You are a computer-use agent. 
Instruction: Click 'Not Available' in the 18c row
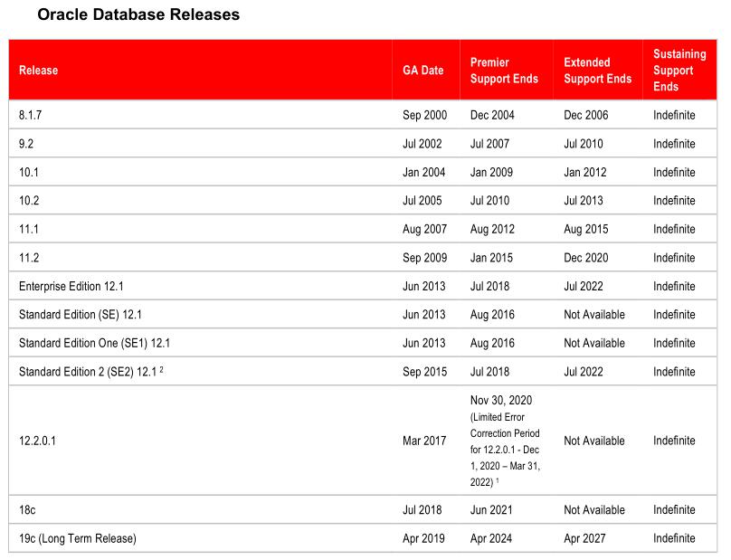pos(594,509)
